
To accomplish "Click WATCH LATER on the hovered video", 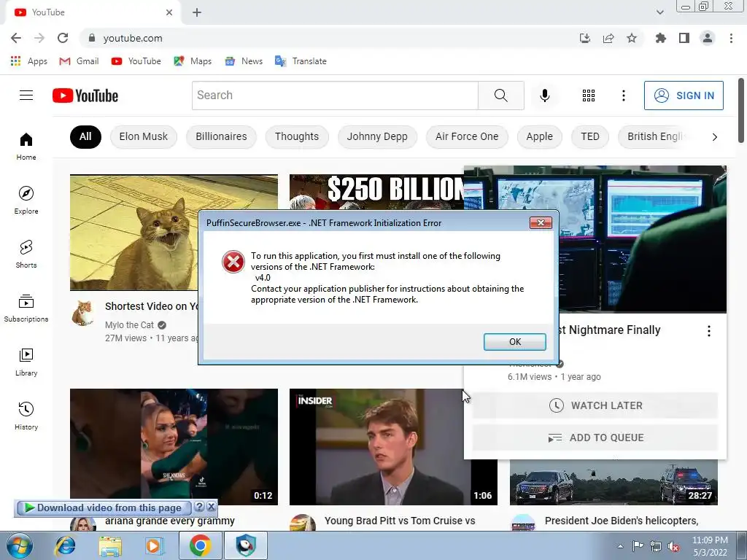I will (595, 405).
